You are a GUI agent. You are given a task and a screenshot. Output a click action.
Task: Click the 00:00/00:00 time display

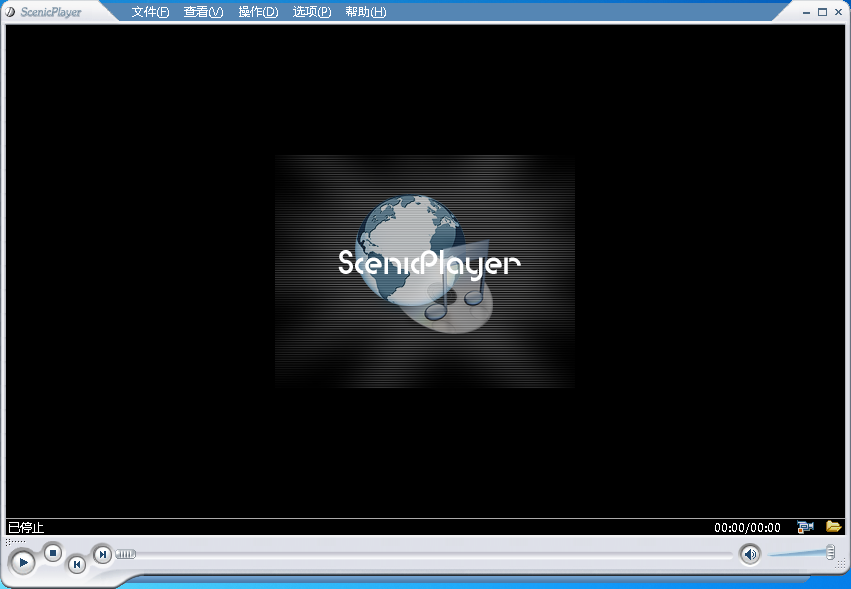click(x=747, y=528)
